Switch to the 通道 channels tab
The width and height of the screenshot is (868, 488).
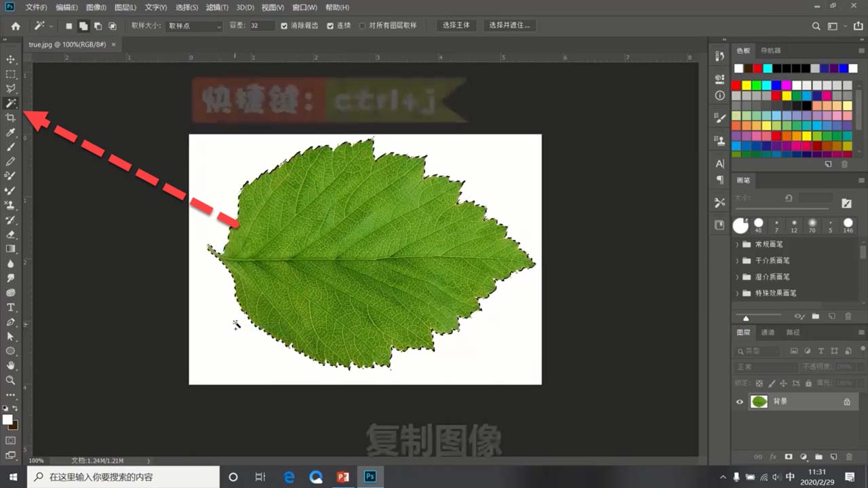pyautogui.click(x=768, y=333)
